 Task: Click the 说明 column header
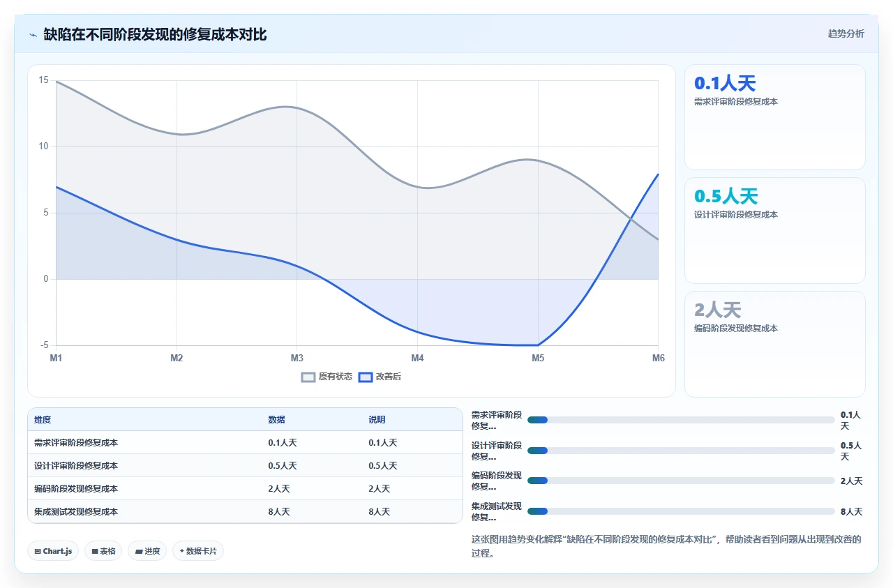377,420
